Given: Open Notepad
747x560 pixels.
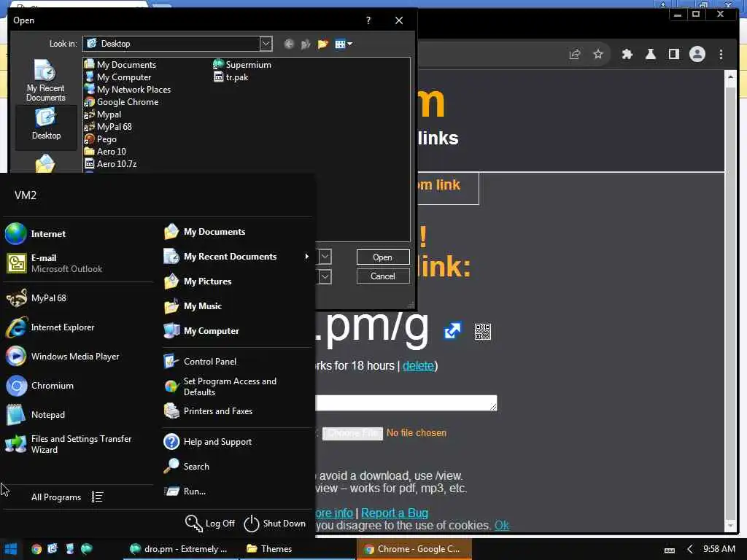Looking at the screenshot, I should [36, 415].
